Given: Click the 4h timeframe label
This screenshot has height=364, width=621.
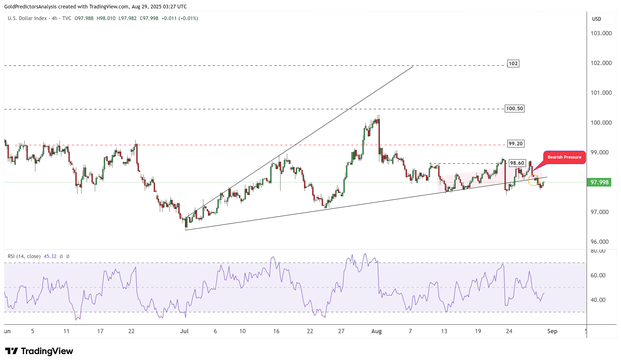Looking at the screenshot, I should 54,18.
